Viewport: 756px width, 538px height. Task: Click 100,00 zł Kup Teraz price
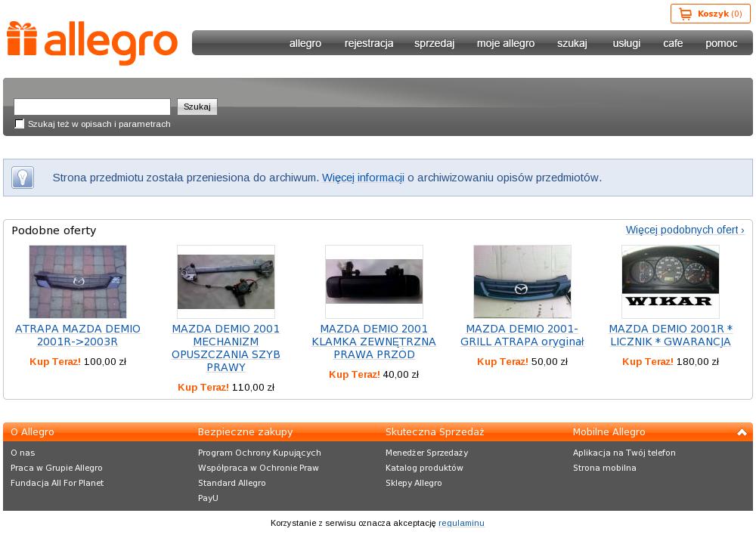(x=78, y=361)
